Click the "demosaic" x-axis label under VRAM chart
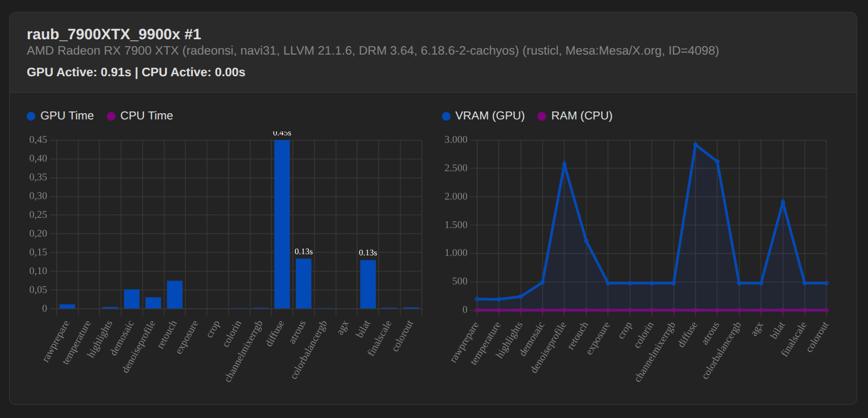Screen dimensions: 868x418 [x=532, y=340]
